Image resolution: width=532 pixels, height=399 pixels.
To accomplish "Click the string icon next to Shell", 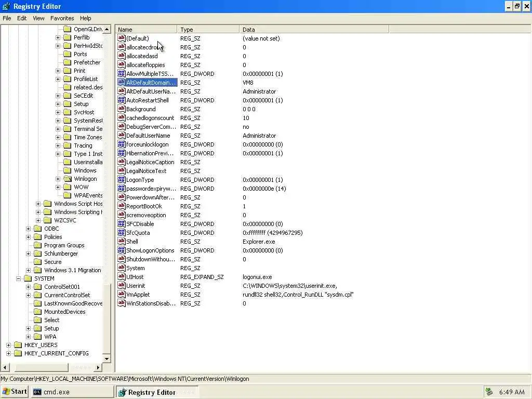I will click(122, 241).
